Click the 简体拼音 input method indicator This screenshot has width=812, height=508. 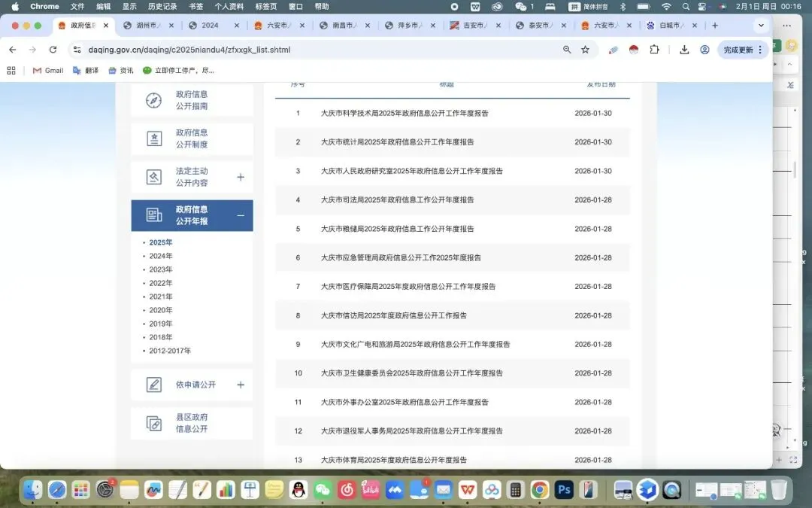point(588,7)
